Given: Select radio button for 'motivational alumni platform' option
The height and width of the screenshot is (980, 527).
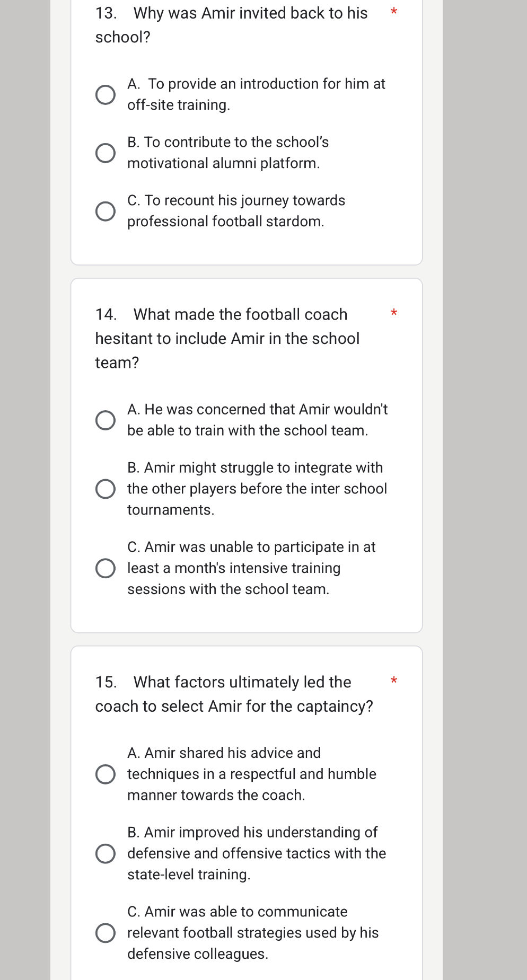Looking at the screenshot, I should point(106,153).
